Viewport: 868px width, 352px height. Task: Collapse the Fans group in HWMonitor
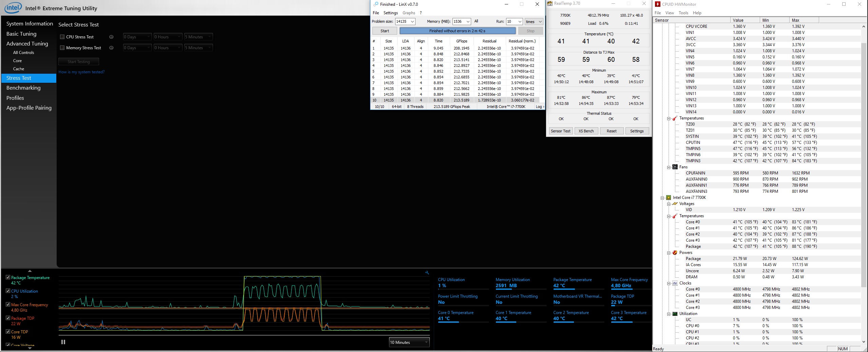pos(669,167)
